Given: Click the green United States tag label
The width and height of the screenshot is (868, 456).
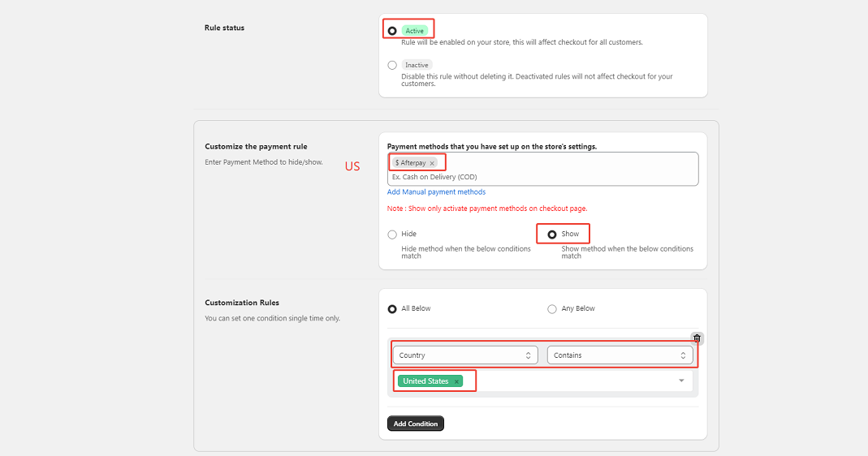Looking at the screenshot, I should click(x=425, y=381).
